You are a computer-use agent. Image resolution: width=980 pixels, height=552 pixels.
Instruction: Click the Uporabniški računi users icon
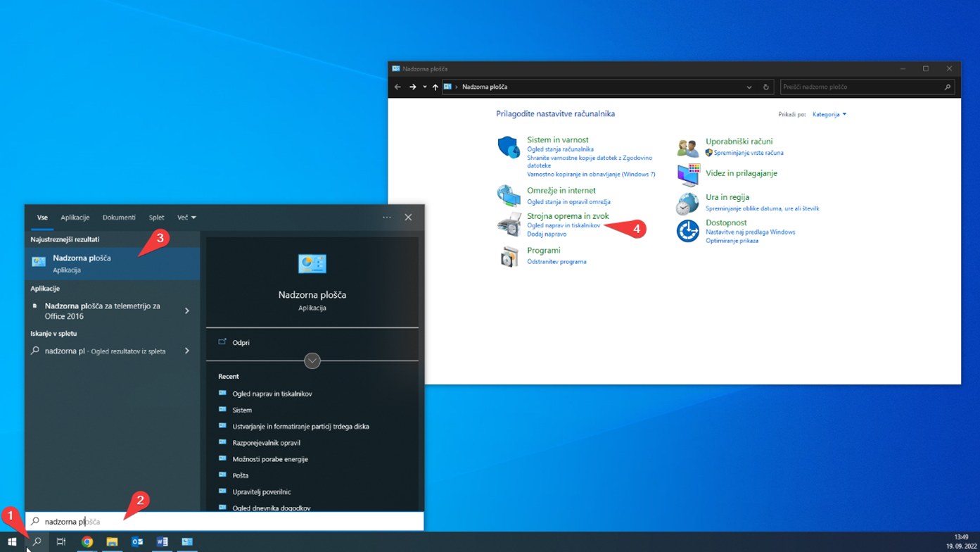[x=687, y=147]
